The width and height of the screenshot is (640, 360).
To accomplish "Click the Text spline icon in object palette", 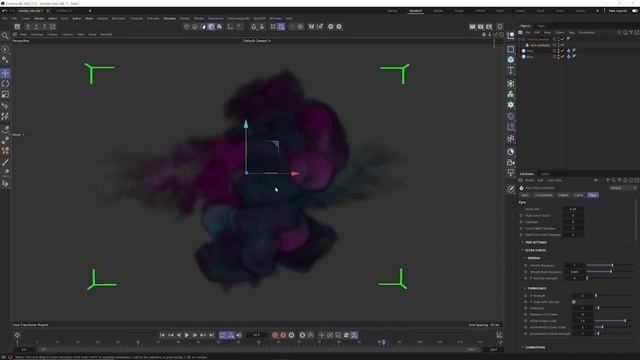I will coord(511,71).
